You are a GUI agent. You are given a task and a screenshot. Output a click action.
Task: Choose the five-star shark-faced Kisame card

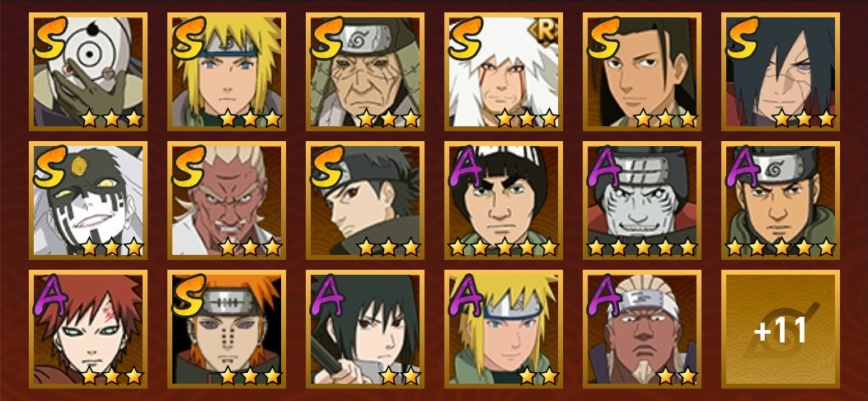pos(642,200)
